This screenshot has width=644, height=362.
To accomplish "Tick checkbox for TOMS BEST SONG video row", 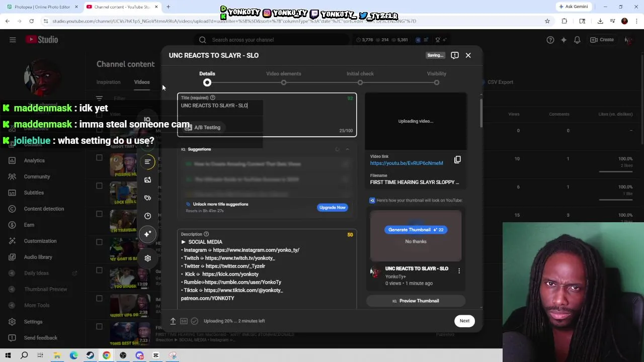I will [99, 327].
